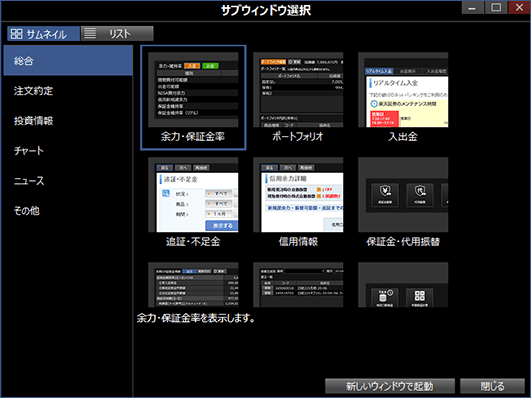Minimize the サブウィンドウ選択 window
The image size is (531, 398).
(472, 7)
